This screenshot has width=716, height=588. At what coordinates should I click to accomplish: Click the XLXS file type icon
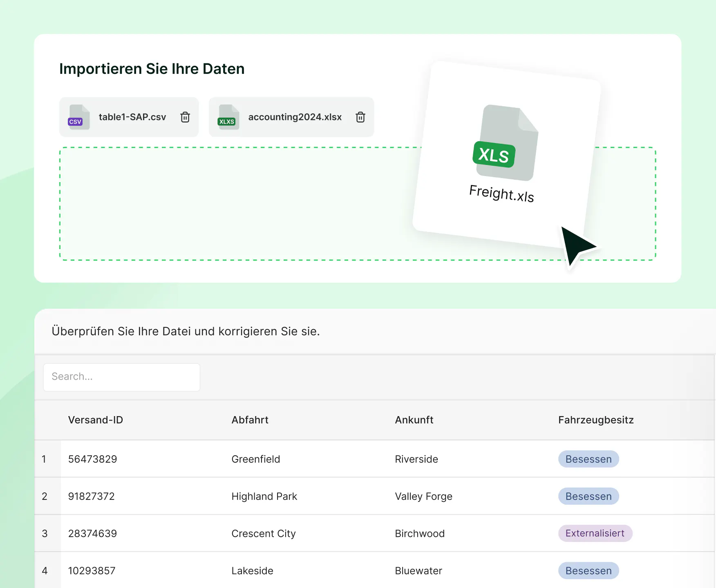pyautogui.click(x=228, y=117)
